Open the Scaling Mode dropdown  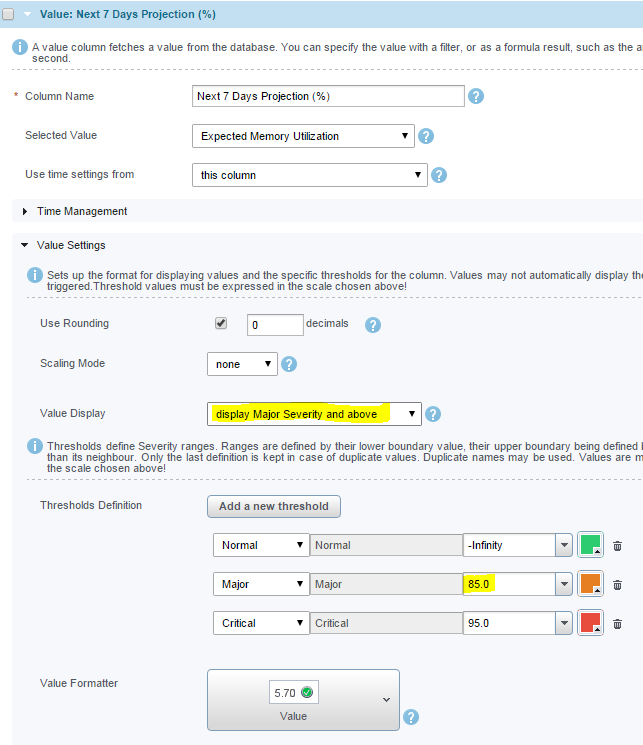point(242,364)
